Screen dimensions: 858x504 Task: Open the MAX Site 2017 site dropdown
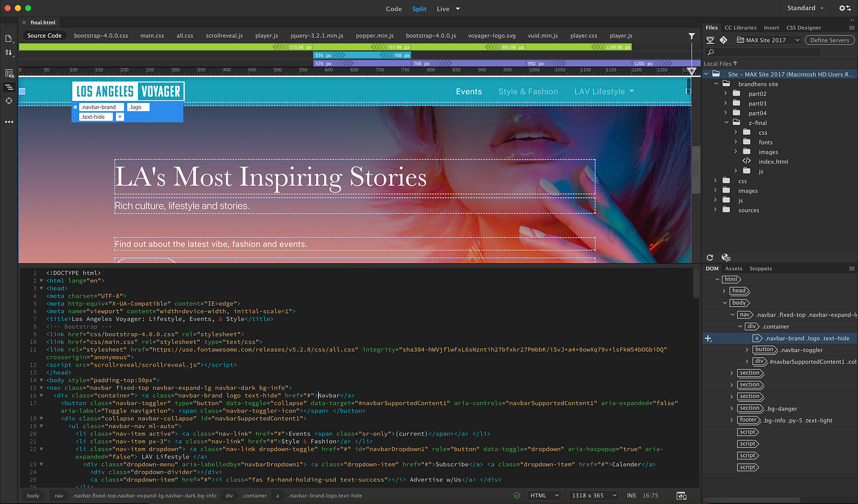767,39
